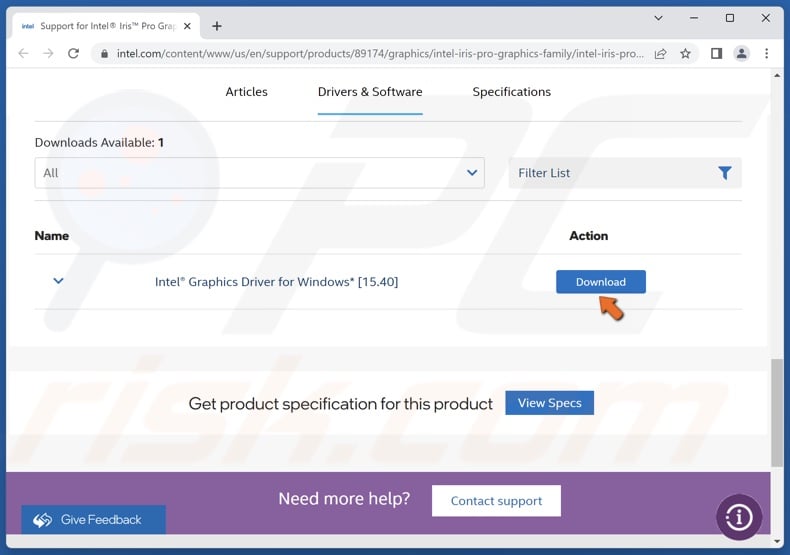Click the Contact support button
The image size is (790, 555).
[x=496, y=501]
